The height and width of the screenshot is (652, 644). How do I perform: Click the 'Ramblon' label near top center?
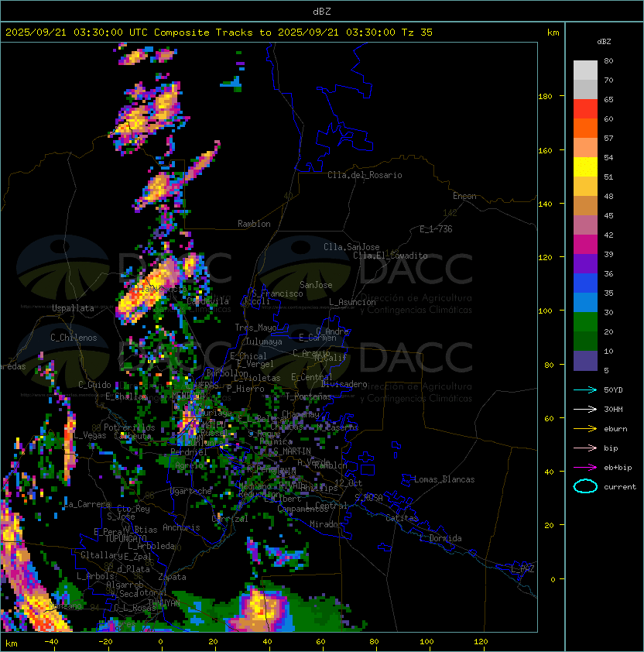pyautogui.click(x=254, y=224)
